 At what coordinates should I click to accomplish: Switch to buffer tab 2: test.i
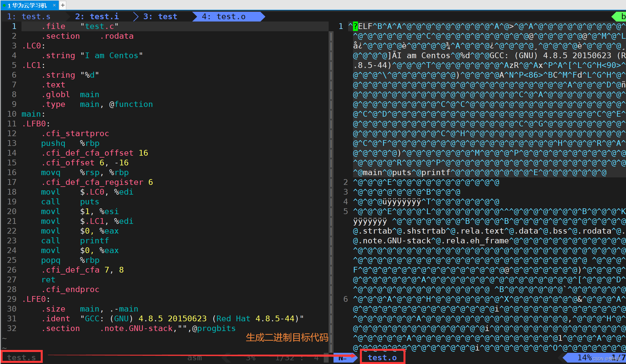[x=97, y=17]
